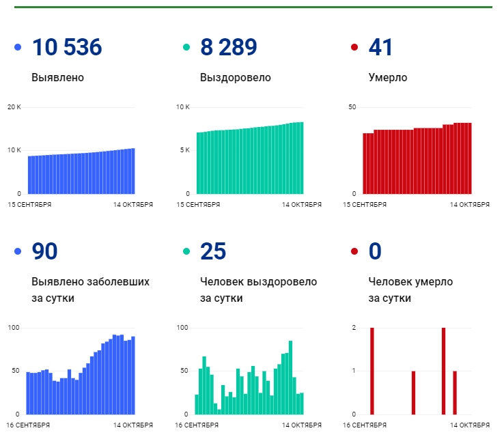504x437 pixels.
Task: Click blue dot beside 90
Action: tap(18, 251)
